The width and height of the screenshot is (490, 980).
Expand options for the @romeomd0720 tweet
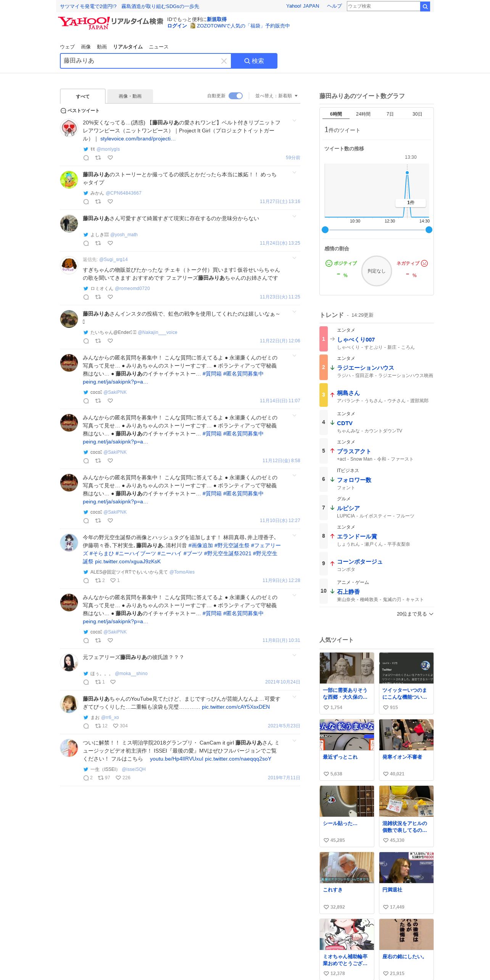[294, 258]
